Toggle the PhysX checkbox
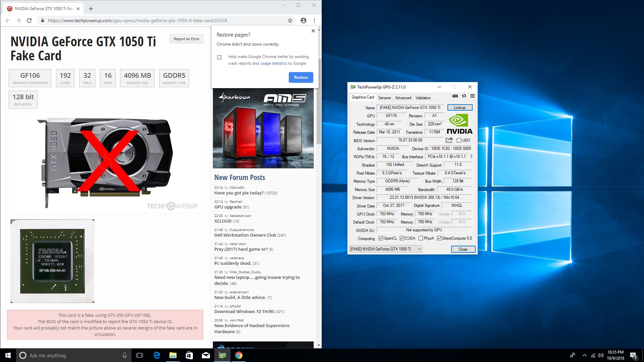This screenshot has width=644, height=362. coord(421,238)
